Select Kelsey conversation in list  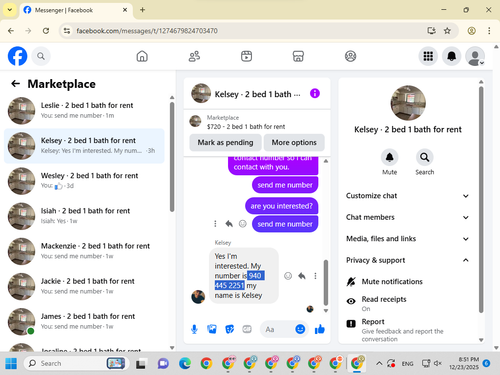tap(84, 146)
